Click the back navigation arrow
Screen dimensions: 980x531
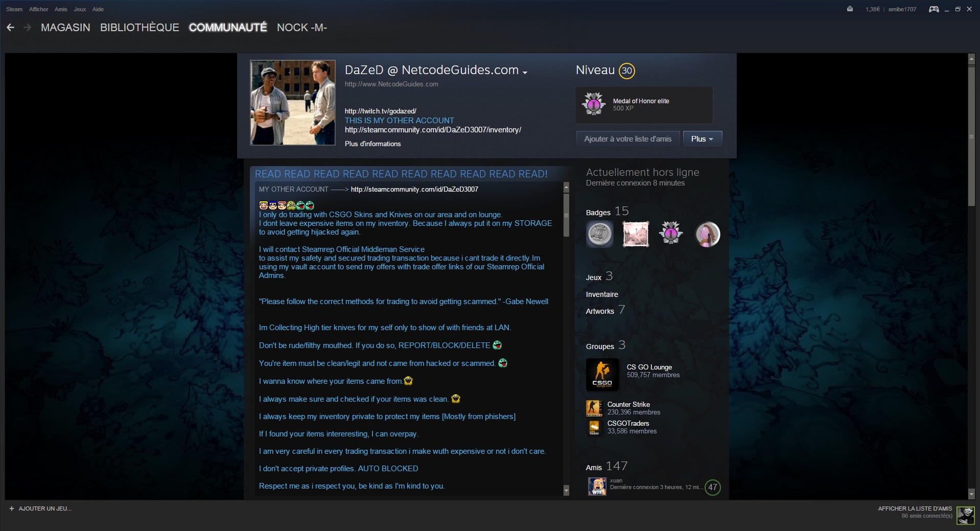click(x=10, y=28)
